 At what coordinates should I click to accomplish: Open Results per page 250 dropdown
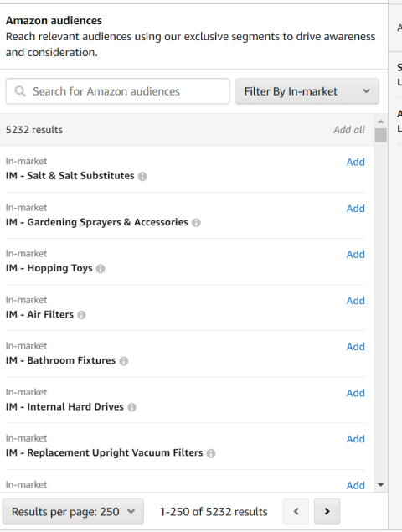[73, 512]
